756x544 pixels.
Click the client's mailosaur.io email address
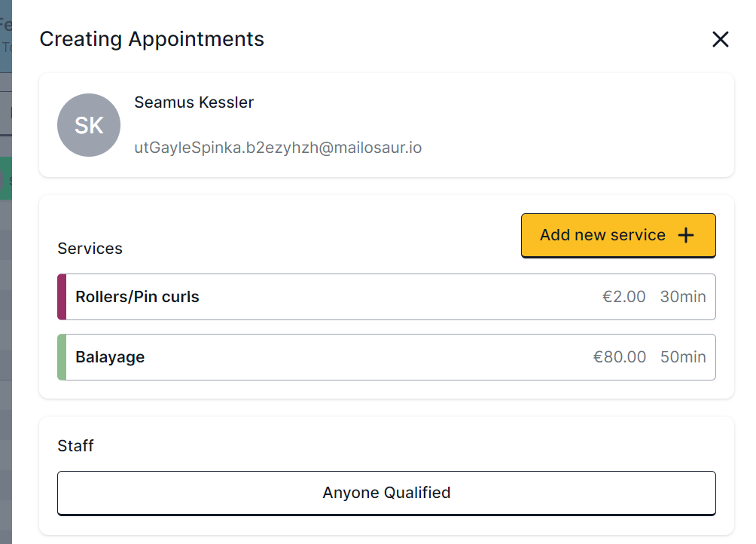(278, 148)
